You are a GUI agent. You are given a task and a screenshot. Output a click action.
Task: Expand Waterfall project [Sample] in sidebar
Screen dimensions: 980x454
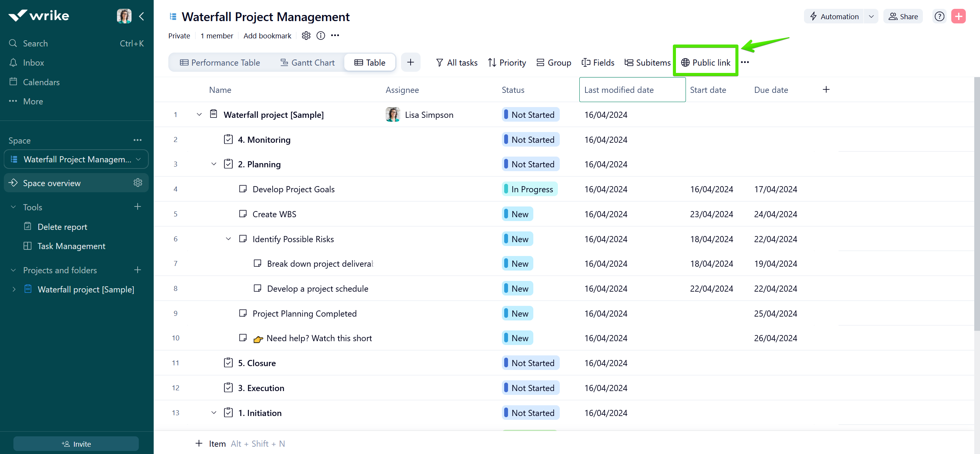14,289
